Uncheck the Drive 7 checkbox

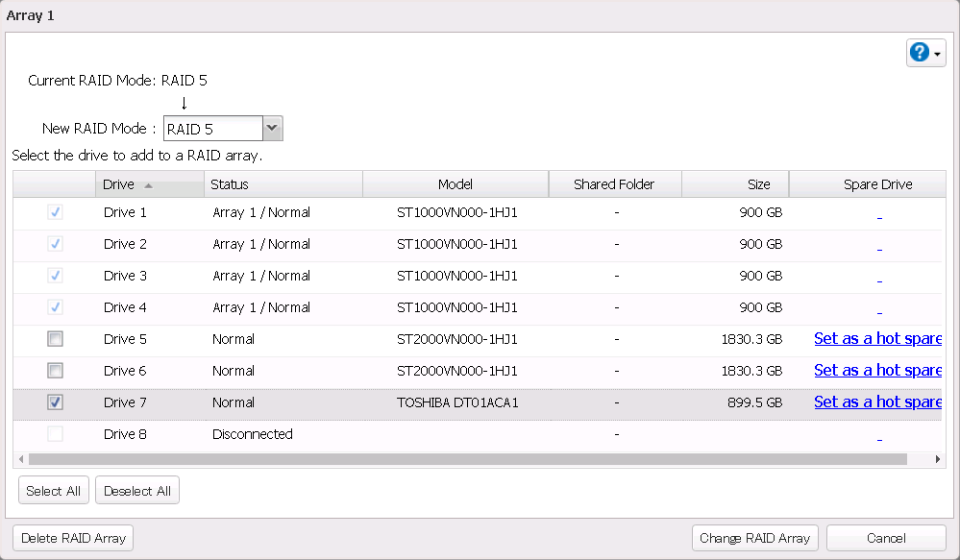(56, 402)
